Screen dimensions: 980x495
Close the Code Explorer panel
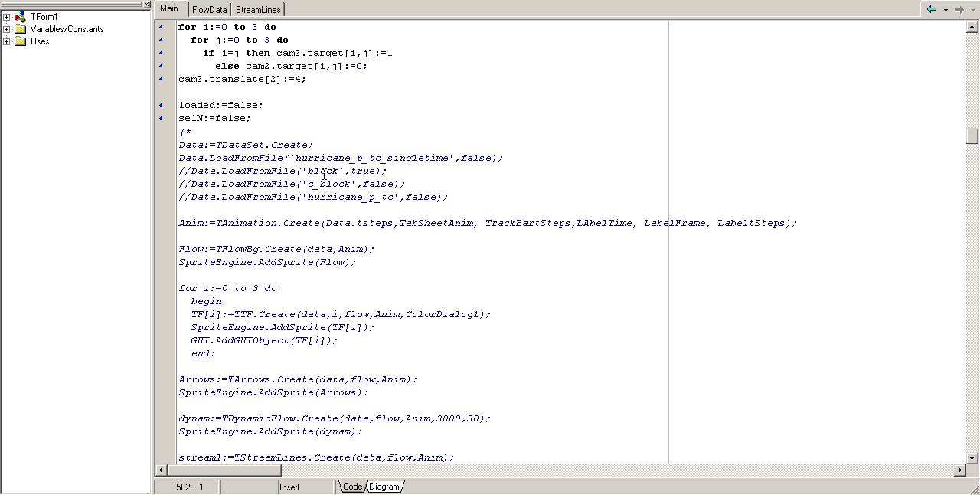147,4
